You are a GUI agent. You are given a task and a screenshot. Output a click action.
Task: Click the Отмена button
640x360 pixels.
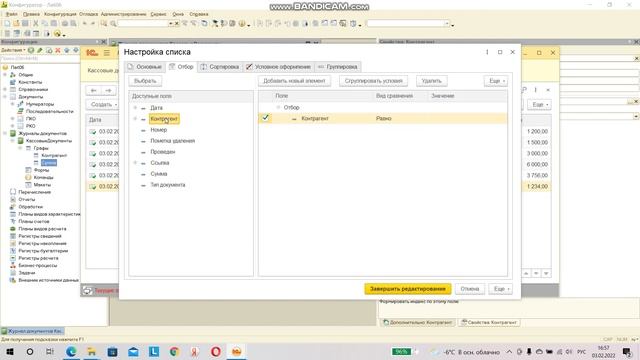pos(470,289)
